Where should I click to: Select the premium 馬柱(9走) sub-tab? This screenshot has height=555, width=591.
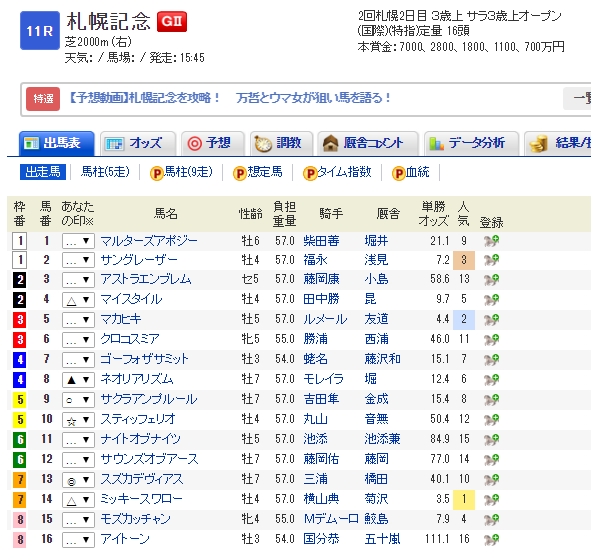[x=181, y=172]
